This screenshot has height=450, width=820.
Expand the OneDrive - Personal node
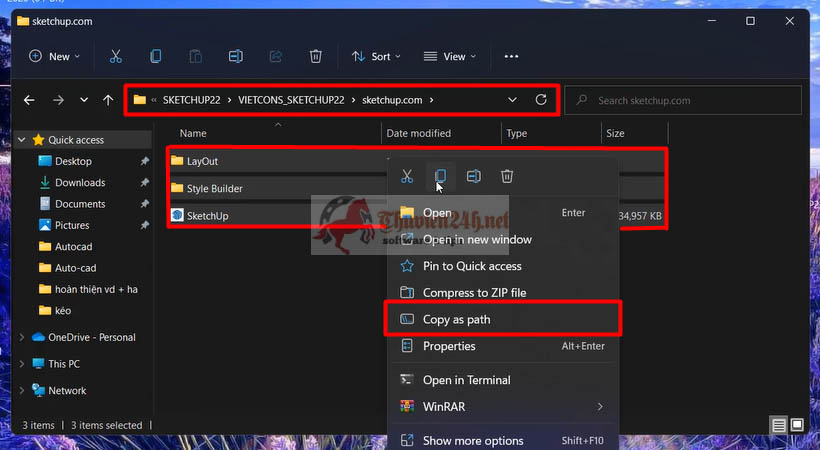point(21,338)
